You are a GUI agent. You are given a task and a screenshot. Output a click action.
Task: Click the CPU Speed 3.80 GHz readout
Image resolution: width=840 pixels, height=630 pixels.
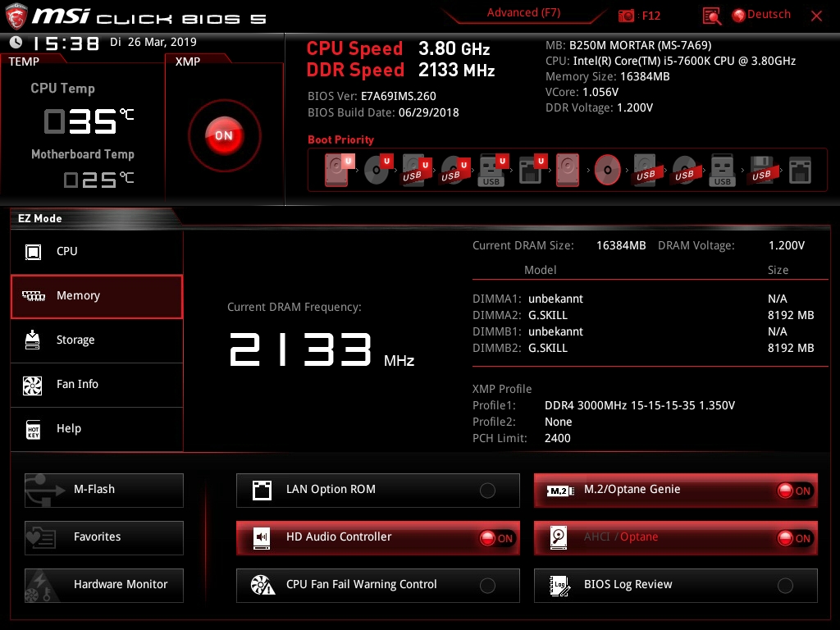point(398,48)
